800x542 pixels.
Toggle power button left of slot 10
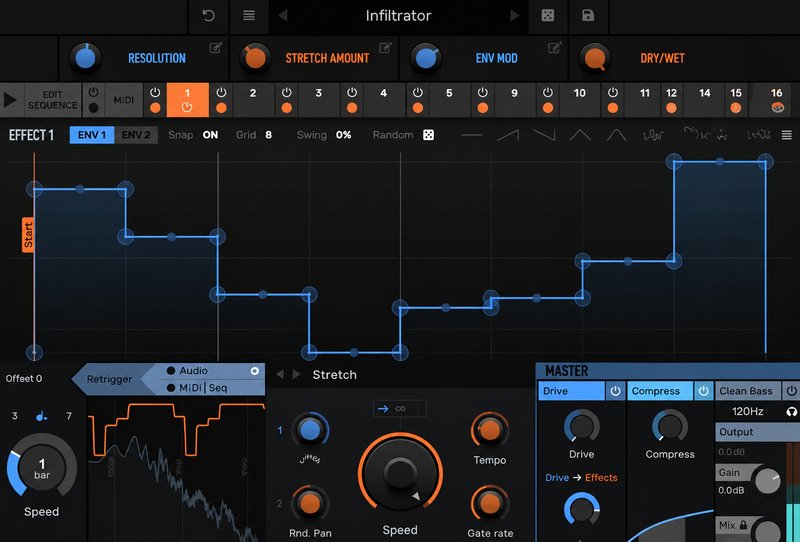coord(547,93)
